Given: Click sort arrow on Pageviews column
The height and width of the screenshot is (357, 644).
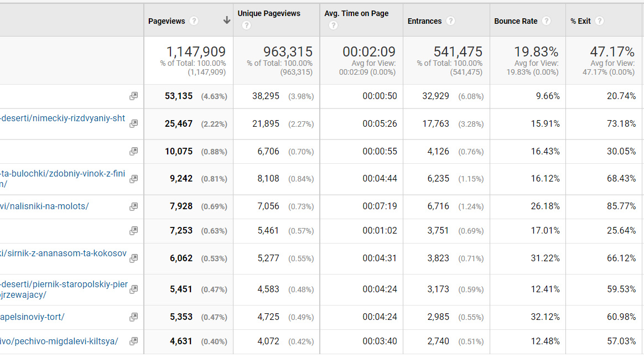Looking at the screenshot, I should click(x=227, y=21).
